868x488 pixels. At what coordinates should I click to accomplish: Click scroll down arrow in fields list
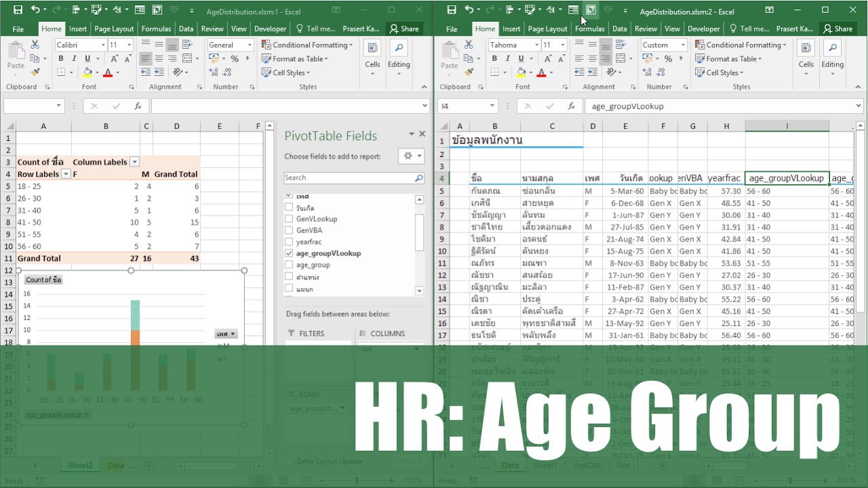419,291
